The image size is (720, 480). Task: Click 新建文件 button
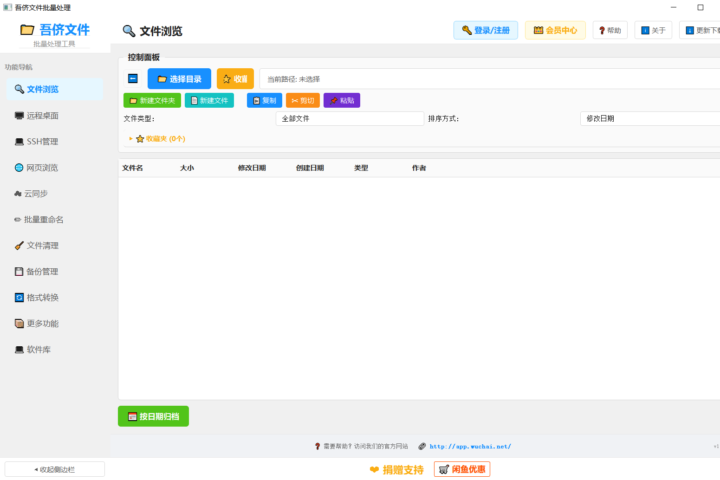tap(209, 101)
